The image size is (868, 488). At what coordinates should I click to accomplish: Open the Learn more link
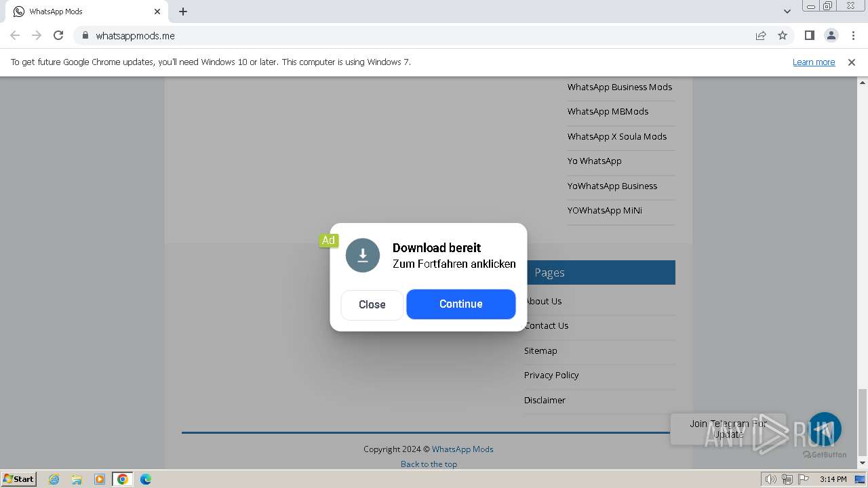point(814,62)
